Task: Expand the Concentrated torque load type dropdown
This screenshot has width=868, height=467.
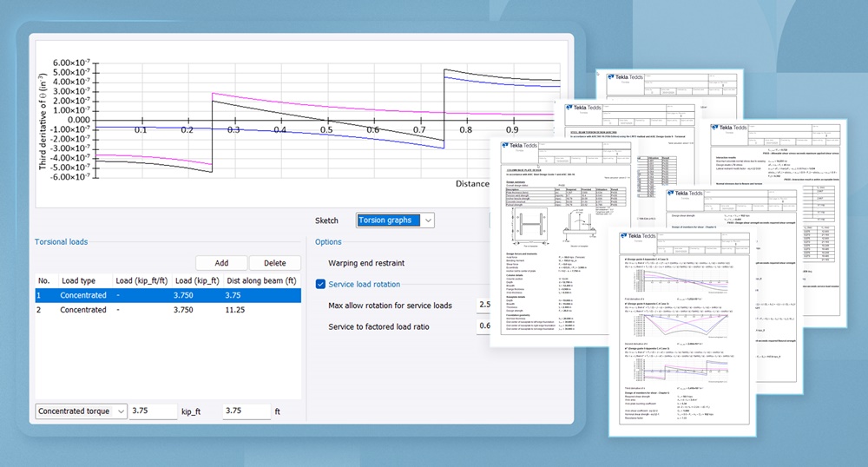Action: coord(81,411)
